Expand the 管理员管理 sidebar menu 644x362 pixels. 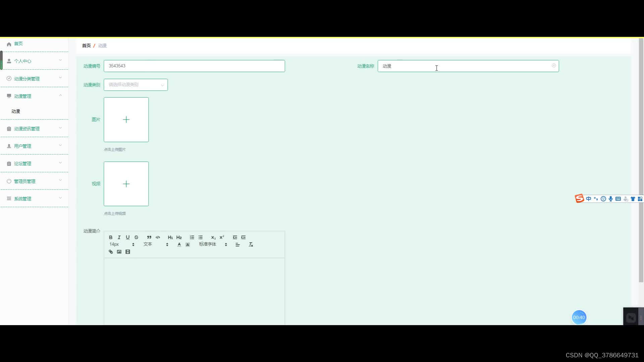point(34,181)
